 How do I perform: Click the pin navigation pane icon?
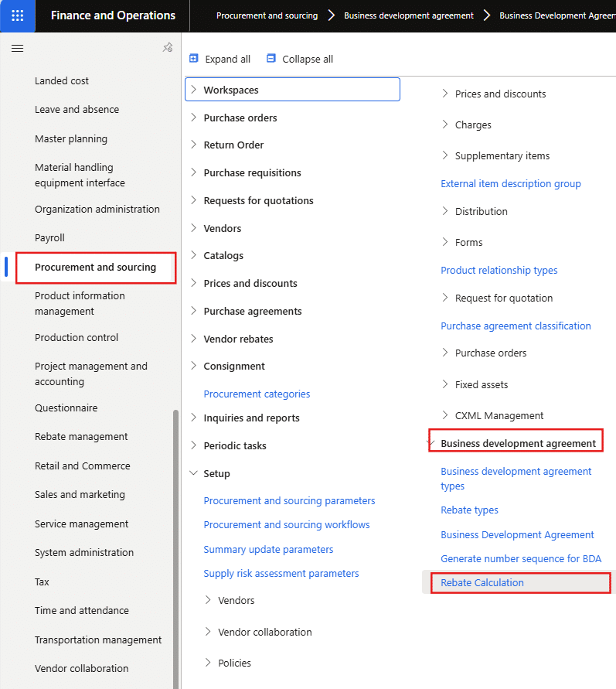pos(167,48)
